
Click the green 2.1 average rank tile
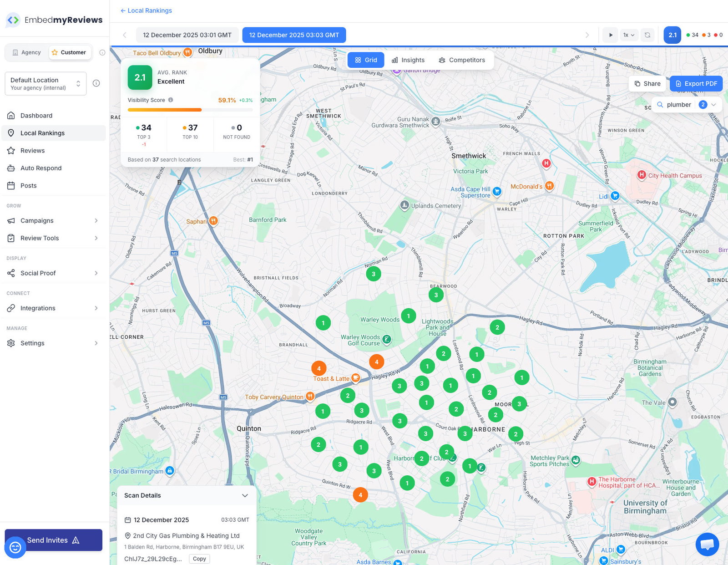[x=140, y=77]
